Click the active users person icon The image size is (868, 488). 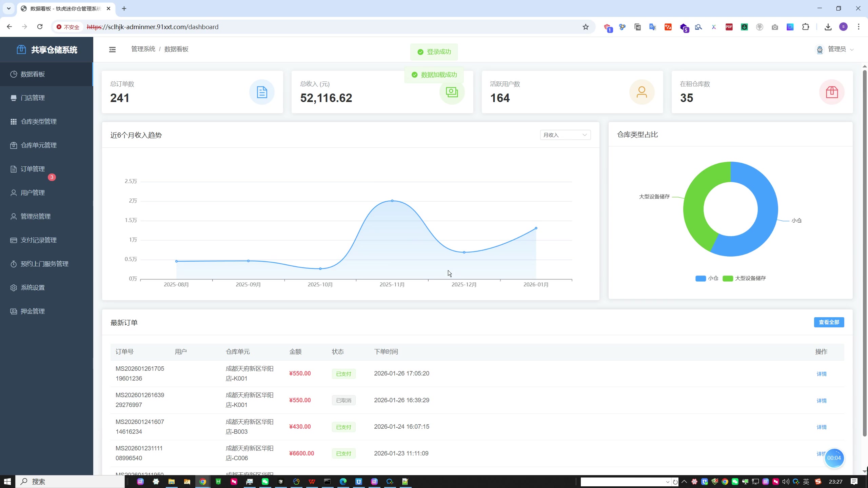(642, 92)
